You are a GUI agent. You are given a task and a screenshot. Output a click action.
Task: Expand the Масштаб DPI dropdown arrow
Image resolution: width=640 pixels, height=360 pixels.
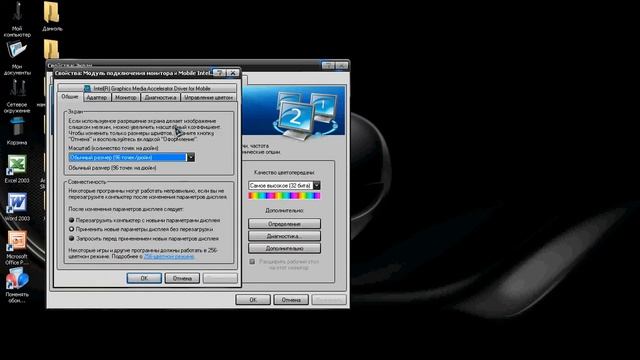[191, 158]
